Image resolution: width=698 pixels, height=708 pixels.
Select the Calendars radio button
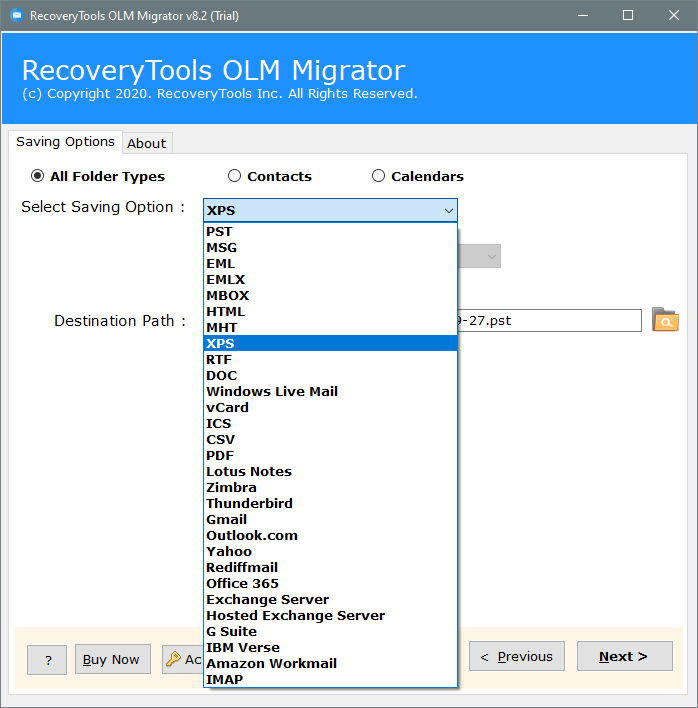pyautogui.click(x=378, y=176)
